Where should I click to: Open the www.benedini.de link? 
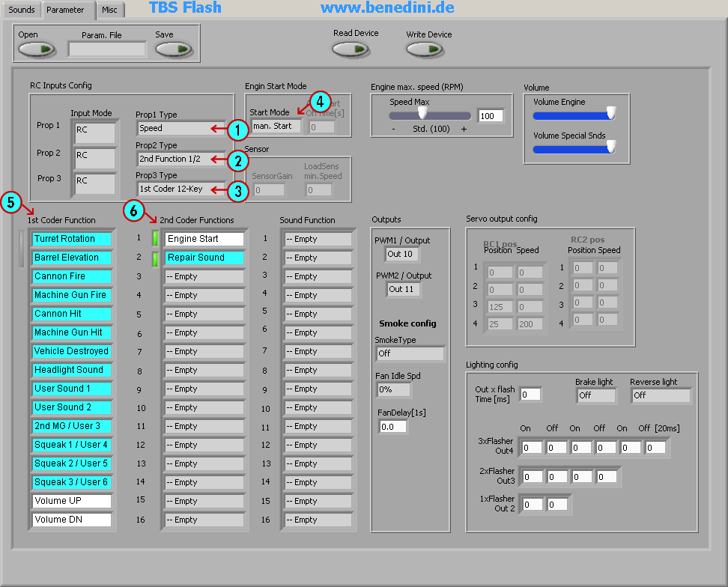pyautogui.click(x=386, y=8)
